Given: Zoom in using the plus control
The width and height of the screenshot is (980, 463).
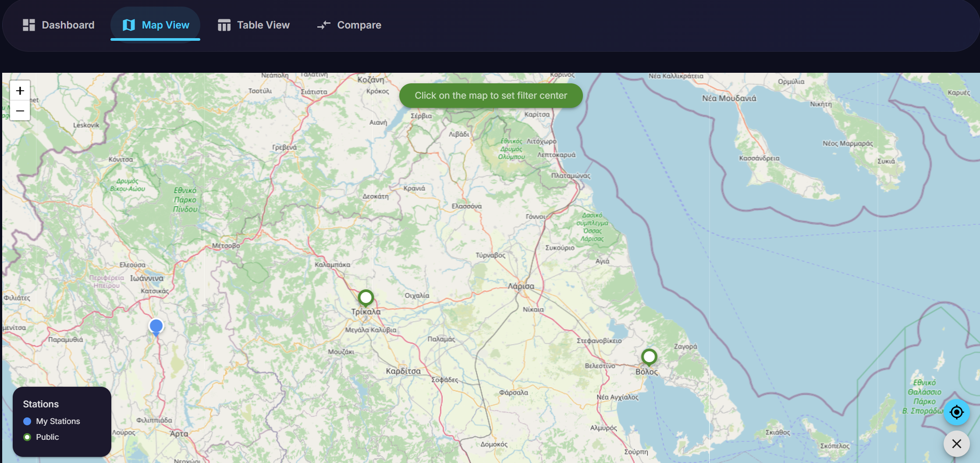Looking at the screenshot, I should (20, 91).
